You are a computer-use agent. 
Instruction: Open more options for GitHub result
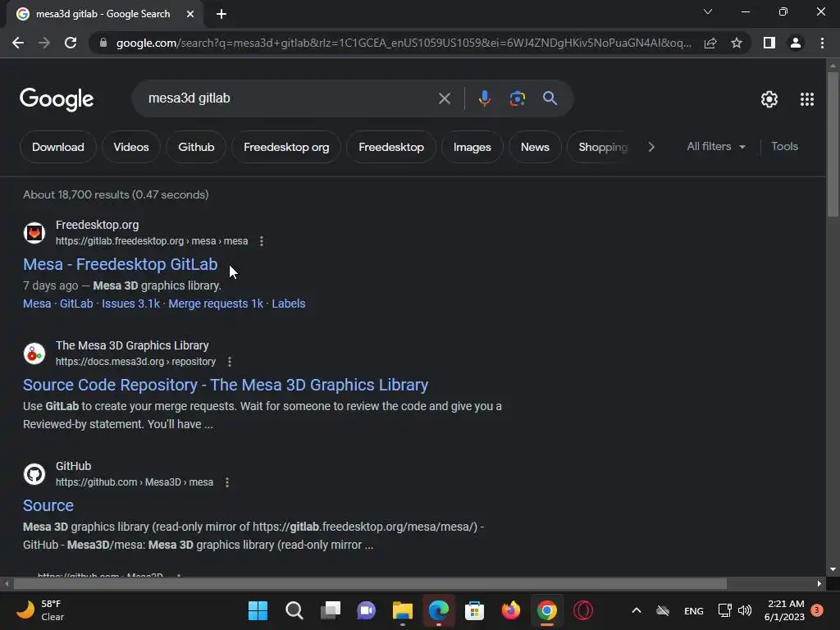point(227,482)
